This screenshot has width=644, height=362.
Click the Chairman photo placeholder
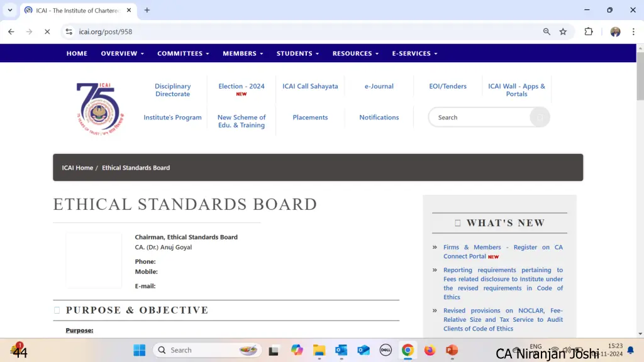(94, 260)
